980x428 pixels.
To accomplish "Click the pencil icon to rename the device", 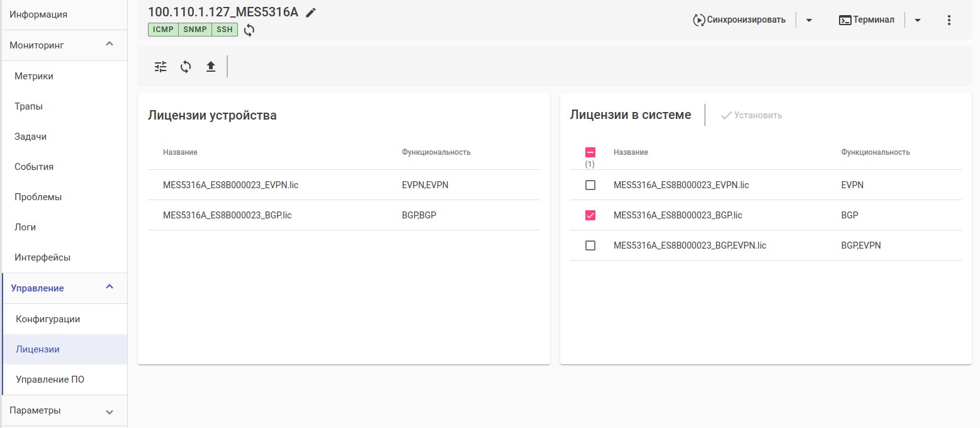I will pyautogui.click(x=311, y=13).
